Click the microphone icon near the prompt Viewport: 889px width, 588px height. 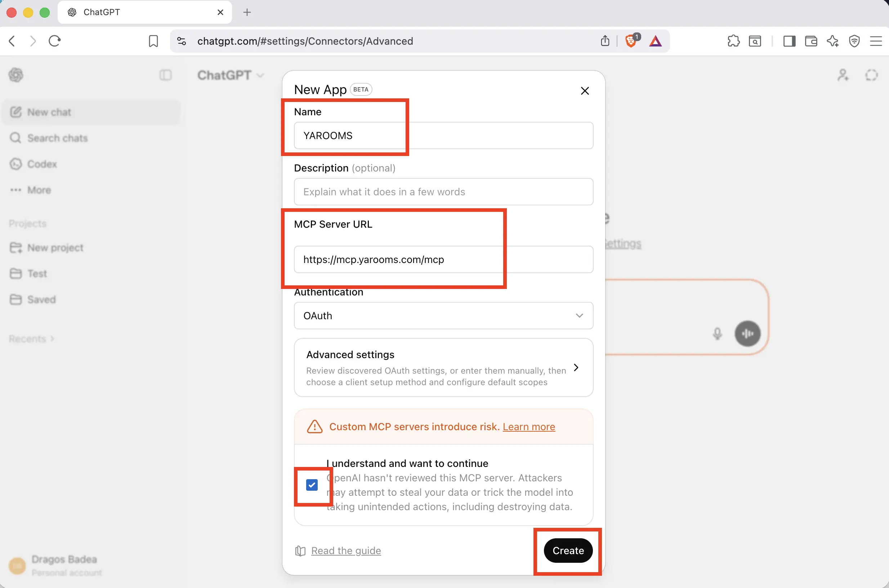pos(716,333)
